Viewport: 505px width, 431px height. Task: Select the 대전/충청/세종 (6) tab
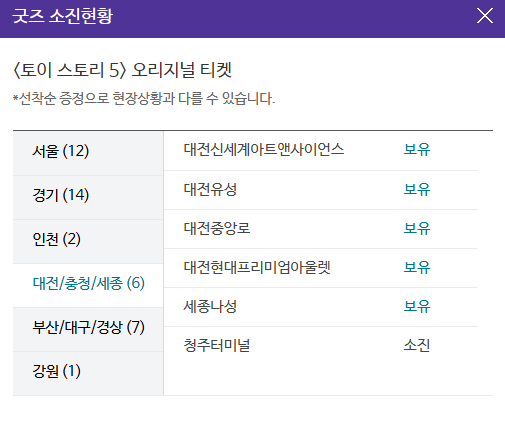(x=88, y=285)
